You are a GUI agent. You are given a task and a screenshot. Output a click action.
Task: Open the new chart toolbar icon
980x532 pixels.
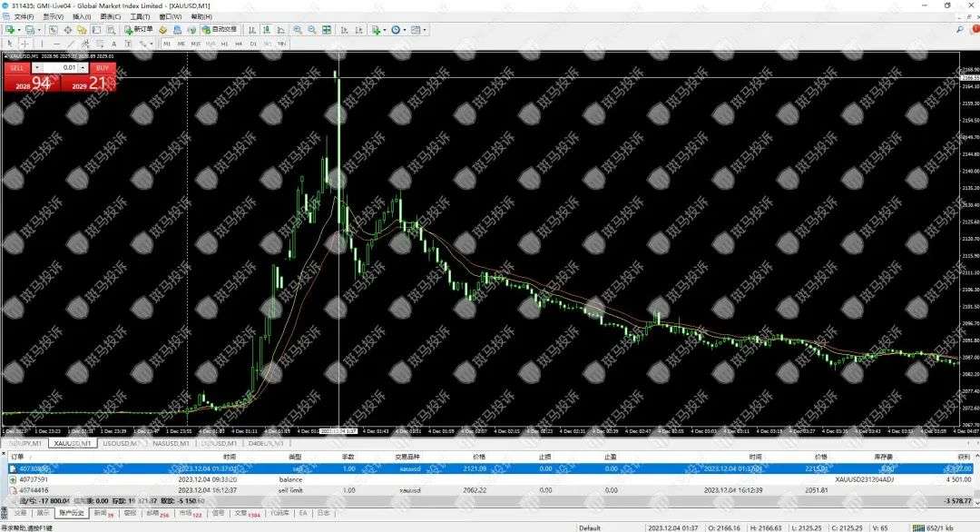(10, 29)
